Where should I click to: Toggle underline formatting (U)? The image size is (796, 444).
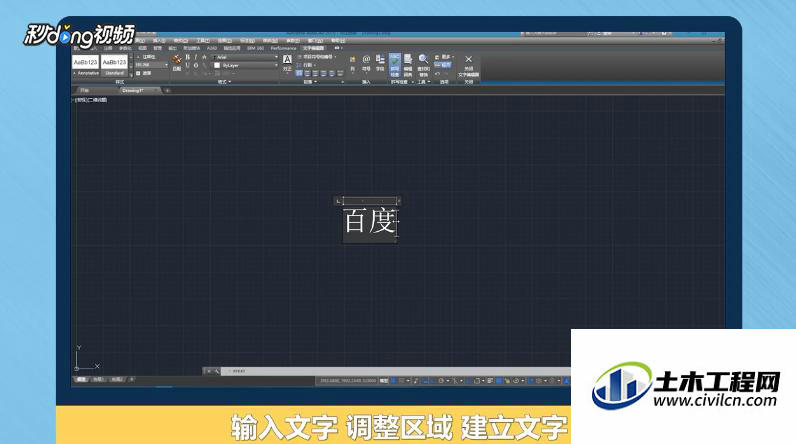click(x=187, y=65)
